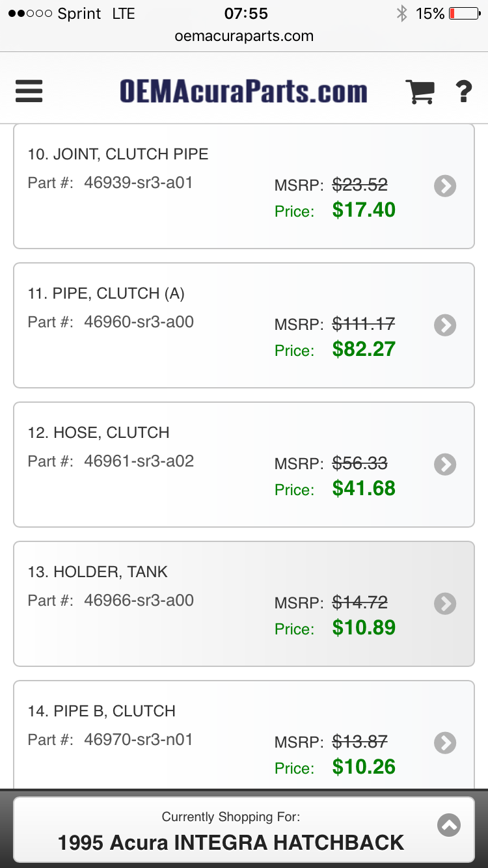Open details arrow for PIPE, CLUTCH (A)
488x868 pixels.
click(445, 325)
